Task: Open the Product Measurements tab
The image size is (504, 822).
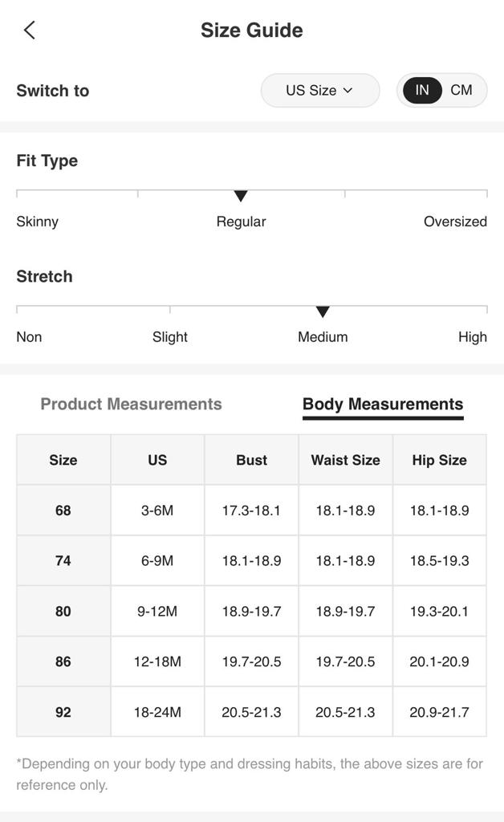Action: 131,404
